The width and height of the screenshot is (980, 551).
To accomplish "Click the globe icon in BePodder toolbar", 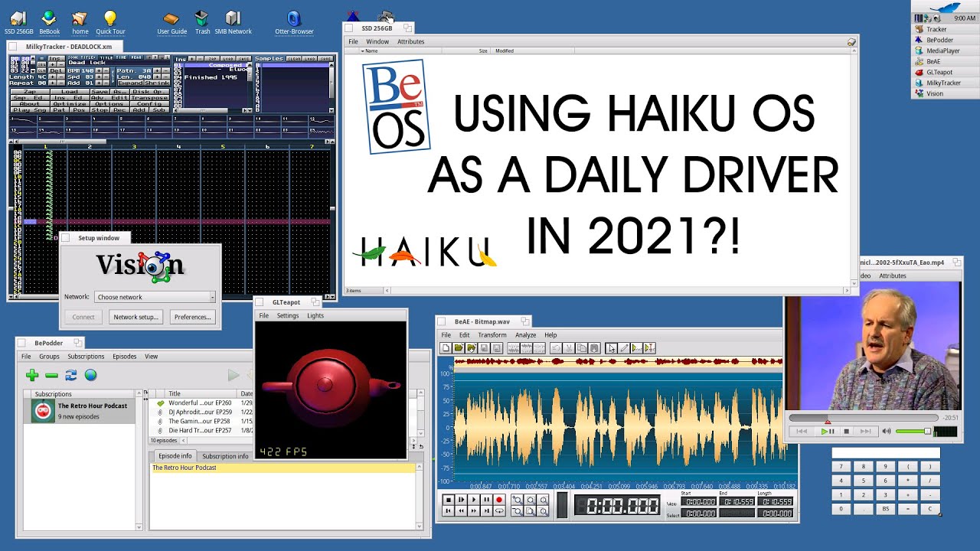I will (91, 375).
